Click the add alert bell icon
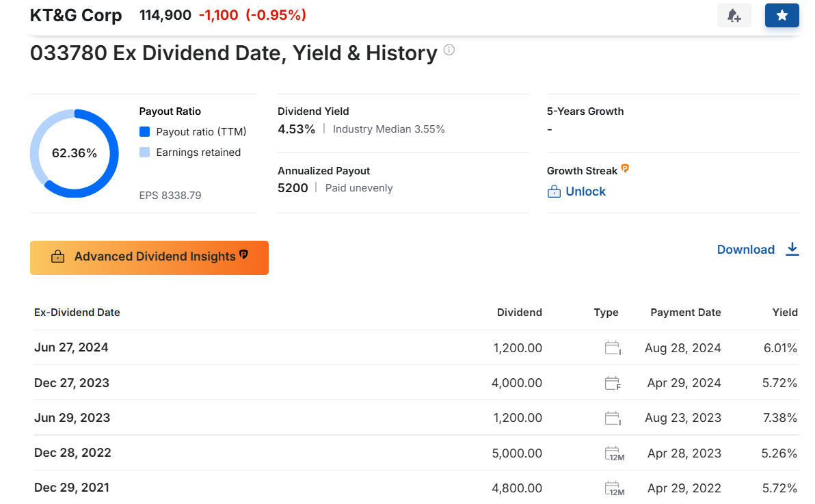Image resolution: width=815 pixels, height=504 pixels. (734, 16)
